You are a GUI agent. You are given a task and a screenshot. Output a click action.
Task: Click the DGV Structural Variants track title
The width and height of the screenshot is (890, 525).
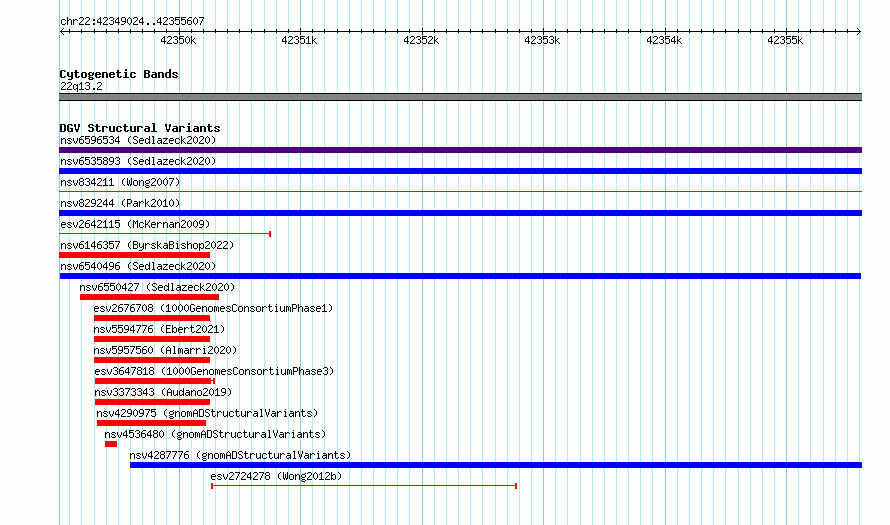(x=140, y=128)
